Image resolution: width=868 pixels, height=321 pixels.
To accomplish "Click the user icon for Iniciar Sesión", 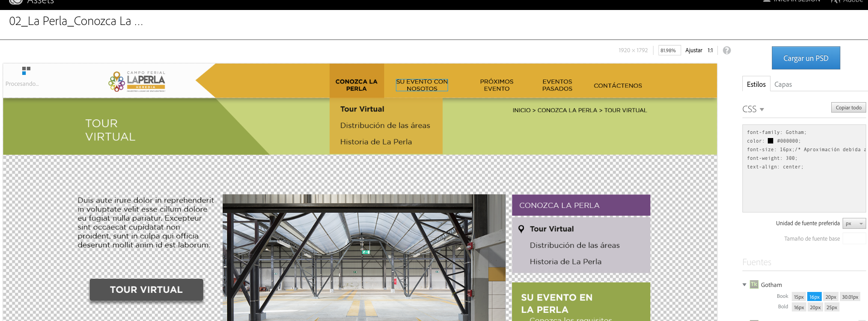I will pyautogui.click(x=766, y=1).
